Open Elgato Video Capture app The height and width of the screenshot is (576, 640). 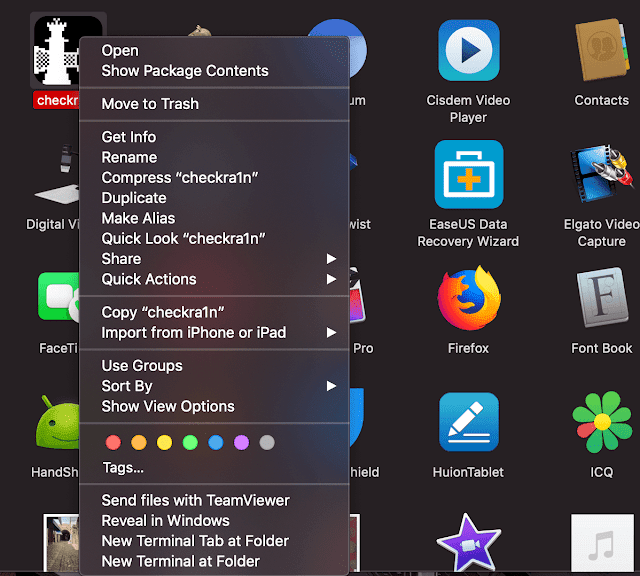click(x=601, y=173)
